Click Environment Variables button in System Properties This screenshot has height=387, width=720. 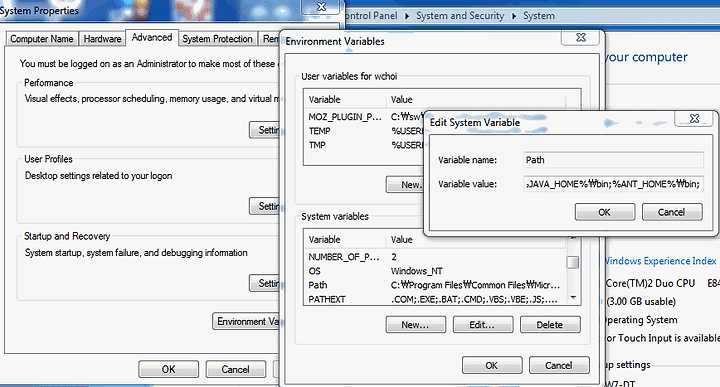tap(247, 321)
